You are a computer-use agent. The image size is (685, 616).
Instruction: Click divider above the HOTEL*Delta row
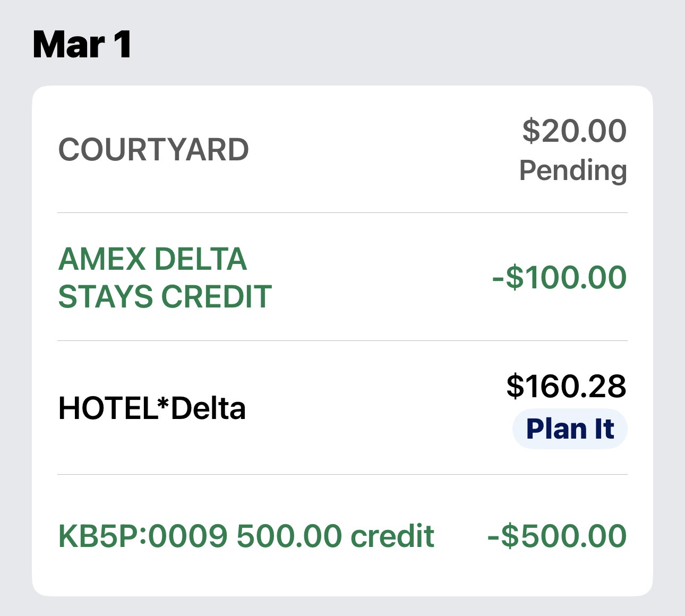[343, 341]
